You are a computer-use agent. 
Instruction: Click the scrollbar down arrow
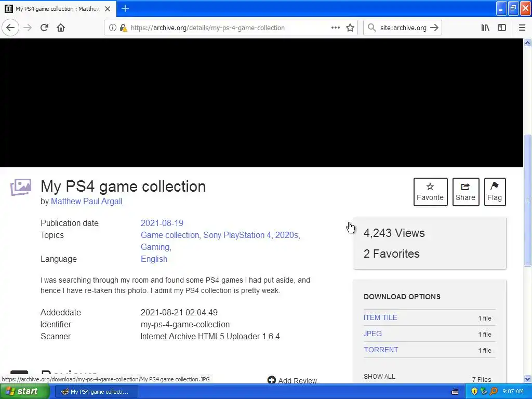coord(528,379)
